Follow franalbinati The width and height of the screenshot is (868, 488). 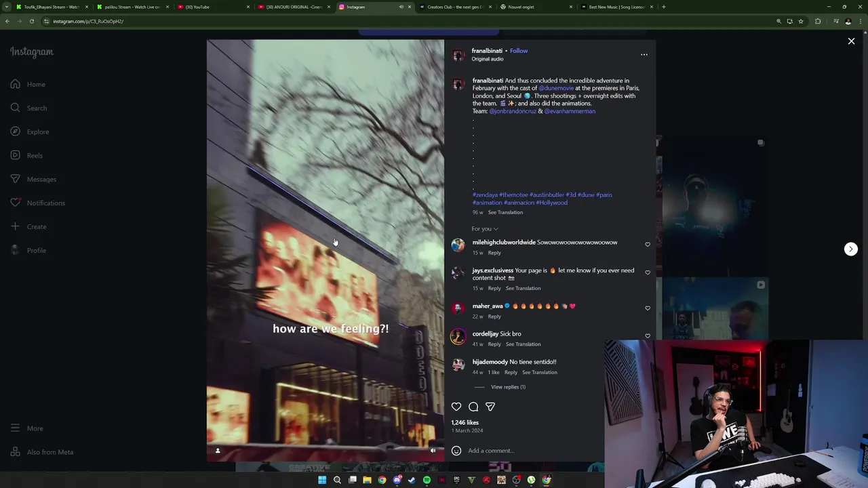(519, 51)
